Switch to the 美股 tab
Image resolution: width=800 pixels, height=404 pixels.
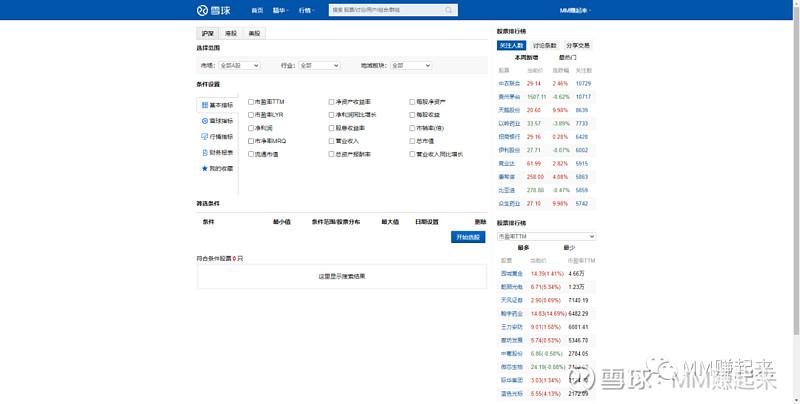coord(254,33)
